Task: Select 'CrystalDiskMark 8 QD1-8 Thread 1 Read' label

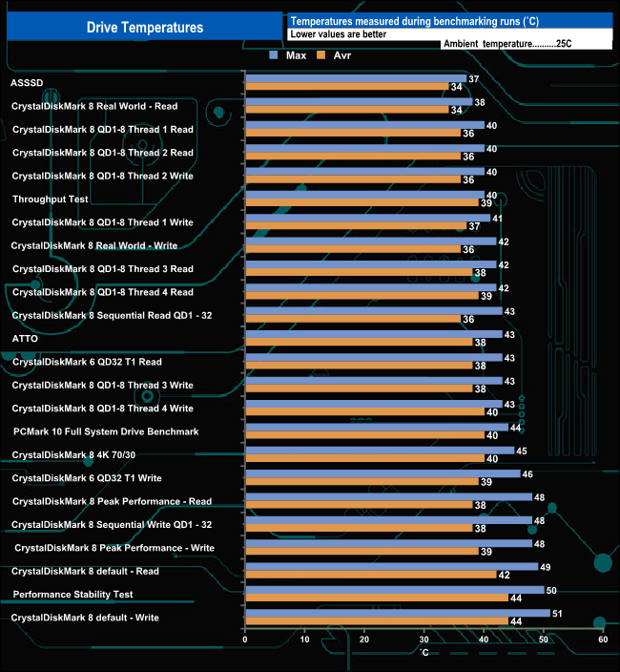Action: pyautogui.click(x=103, y=130)
